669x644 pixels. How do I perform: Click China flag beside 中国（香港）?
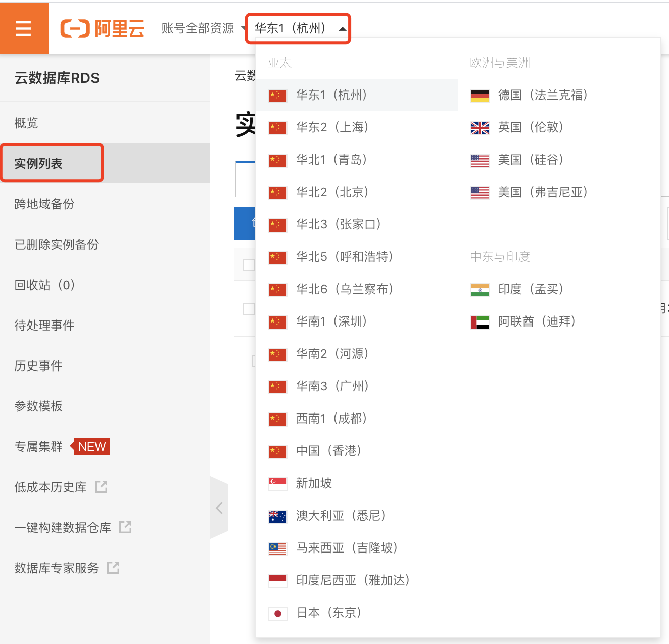tap(278, 452)
